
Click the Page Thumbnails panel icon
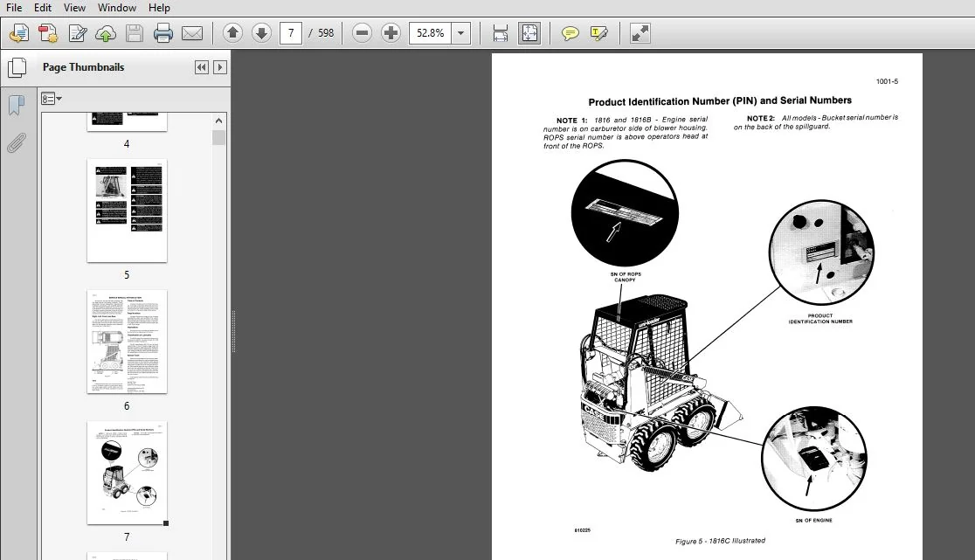pyautogui.click(x=17, y=67)
